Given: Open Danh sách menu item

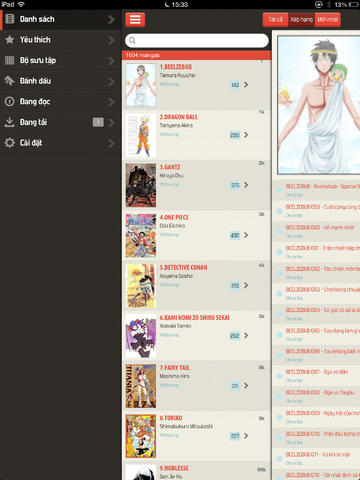Looking at the screenshot, I should tap(60, 19).
